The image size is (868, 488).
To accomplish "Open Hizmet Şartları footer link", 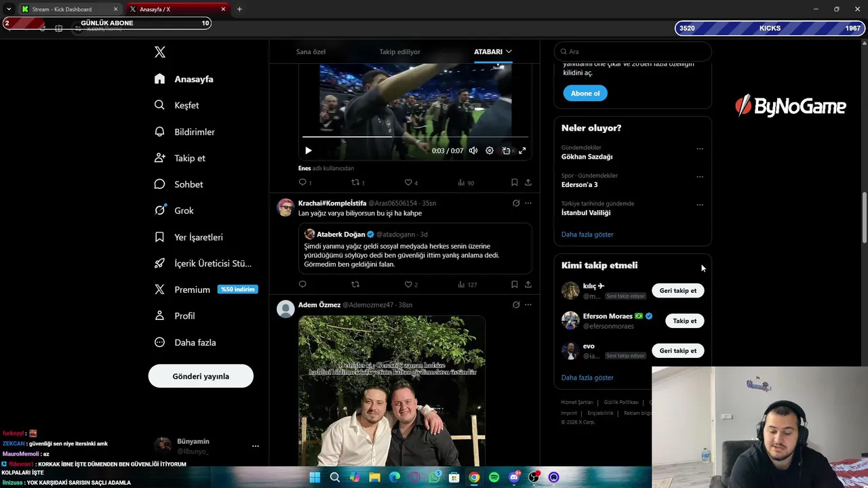I will 577,403.
